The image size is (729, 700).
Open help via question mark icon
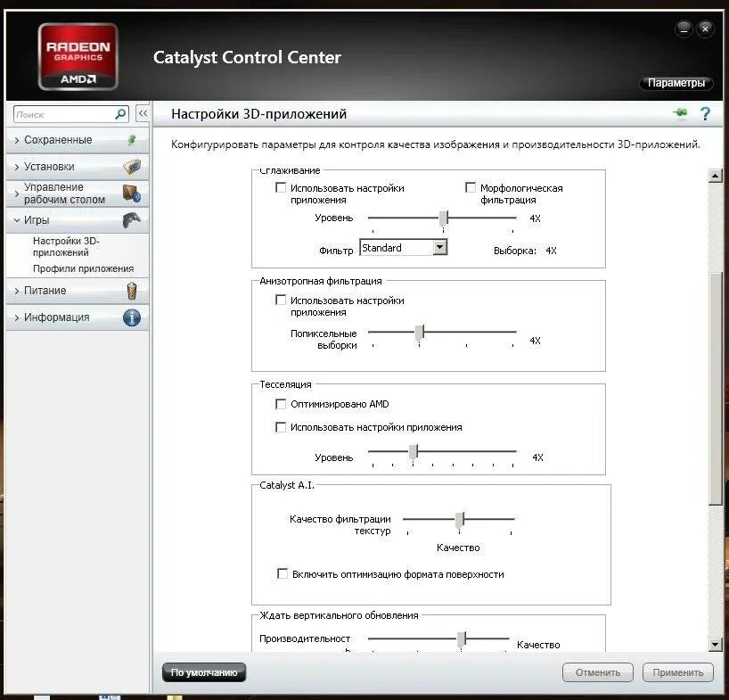(x=705, y=113)
